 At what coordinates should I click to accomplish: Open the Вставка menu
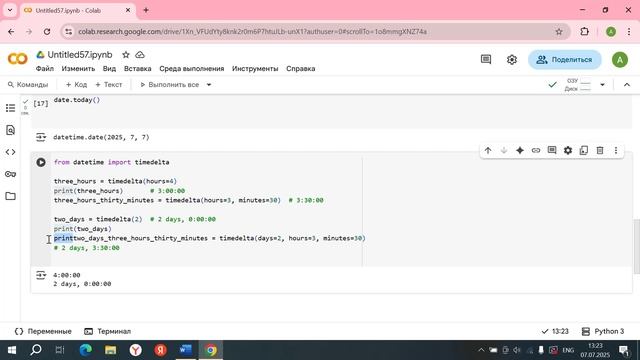pos(138,69)
